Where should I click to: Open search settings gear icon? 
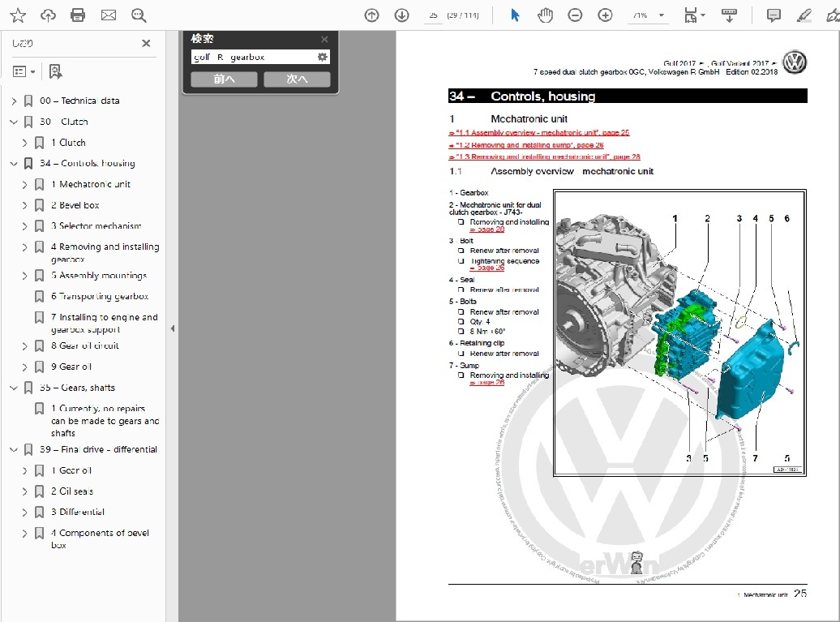tap(323, 57)
